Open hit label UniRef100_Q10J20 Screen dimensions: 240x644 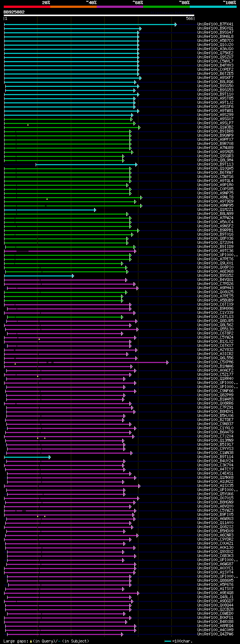click(215, 45)
